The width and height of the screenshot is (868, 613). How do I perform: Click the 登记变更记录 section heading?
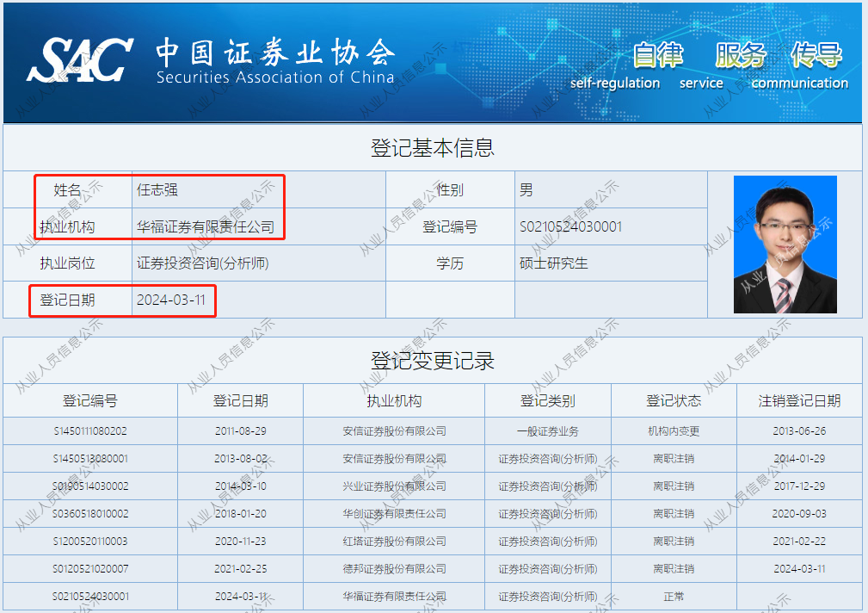point(433,361)
